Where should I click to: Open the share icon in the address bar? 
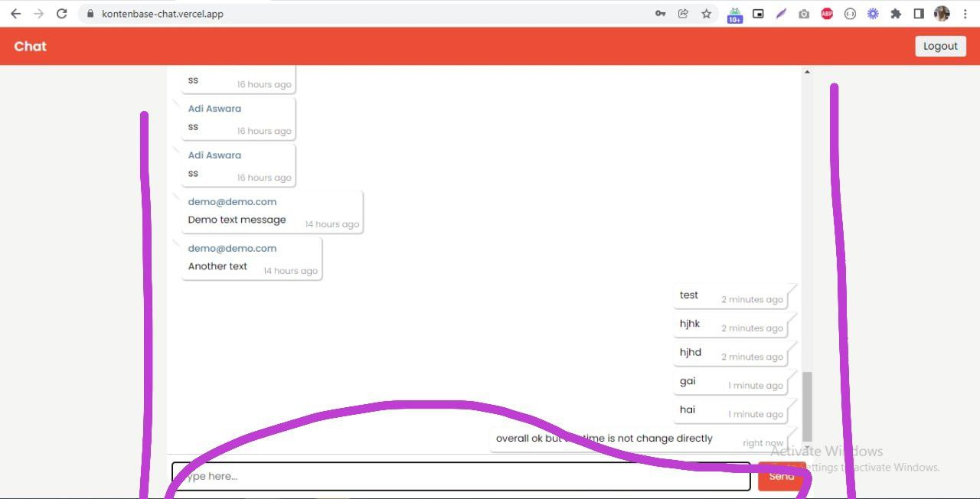[x=683, y=13]
